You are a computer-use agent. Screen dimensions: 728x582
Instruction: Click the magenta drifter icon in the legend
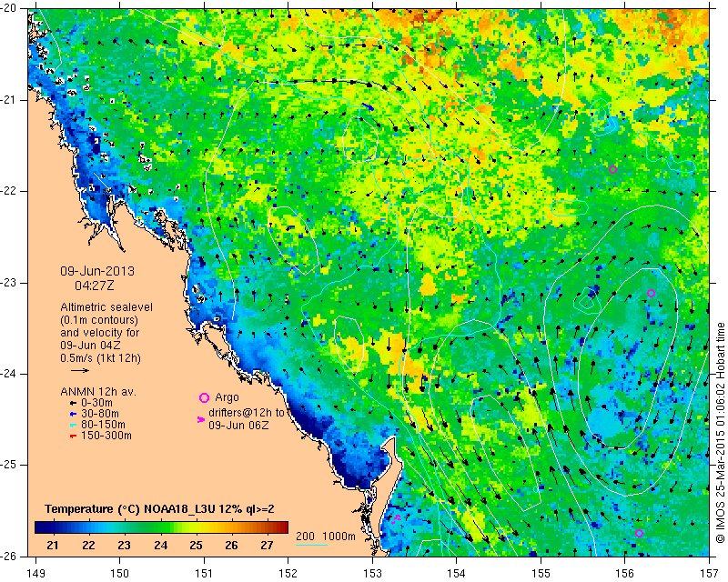tap(200, 419)
